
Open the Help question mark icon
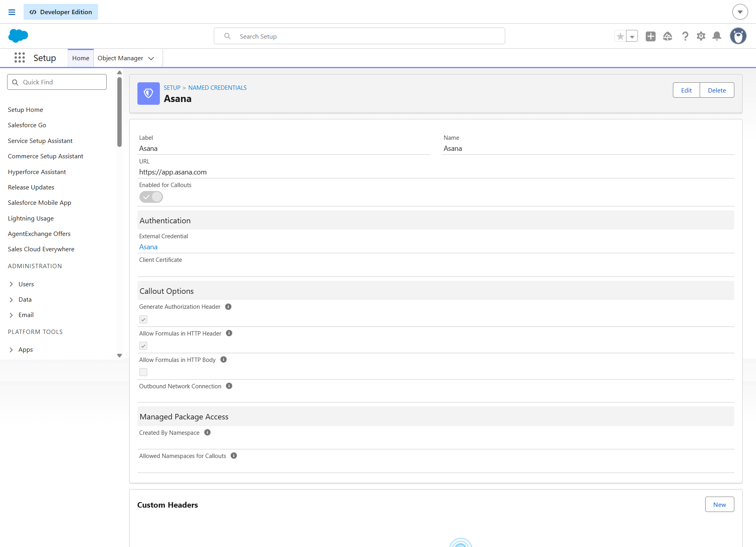685,36
